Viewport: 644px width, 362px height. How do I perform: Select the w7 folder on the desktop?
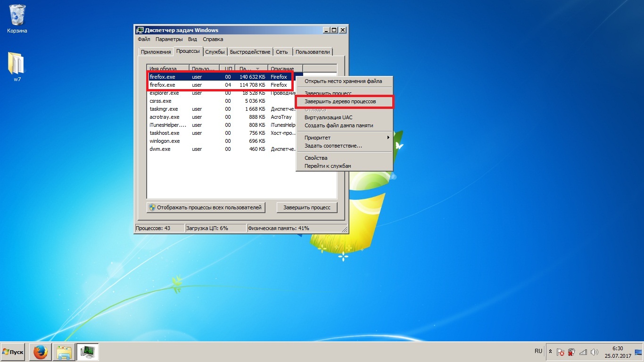pyautogui.click(x=17, y=66)
